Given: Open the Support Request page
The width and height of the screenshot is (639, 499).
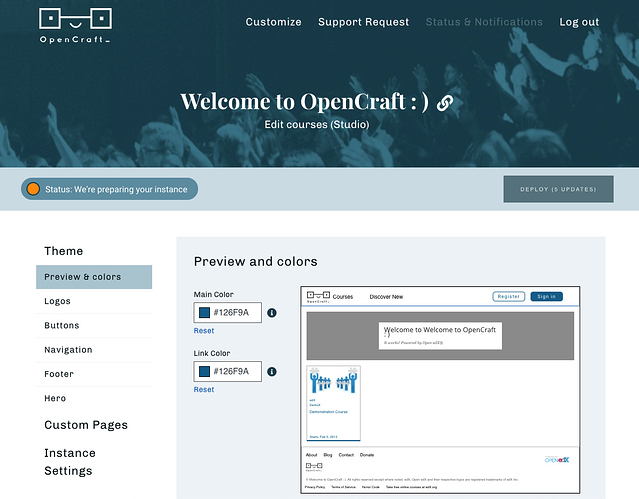Looking at the screenshot, I should click(x=364, y=22).
